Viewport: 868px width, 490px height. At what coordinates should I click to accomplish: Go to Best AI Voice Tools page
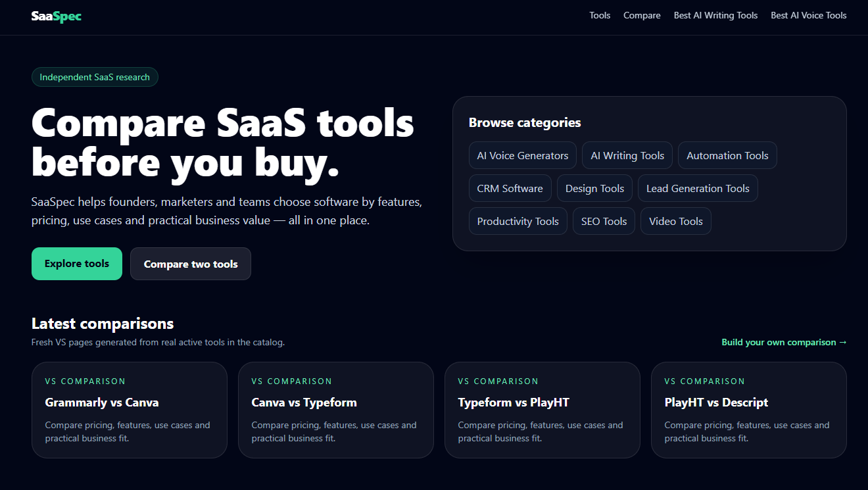(809, 15)
